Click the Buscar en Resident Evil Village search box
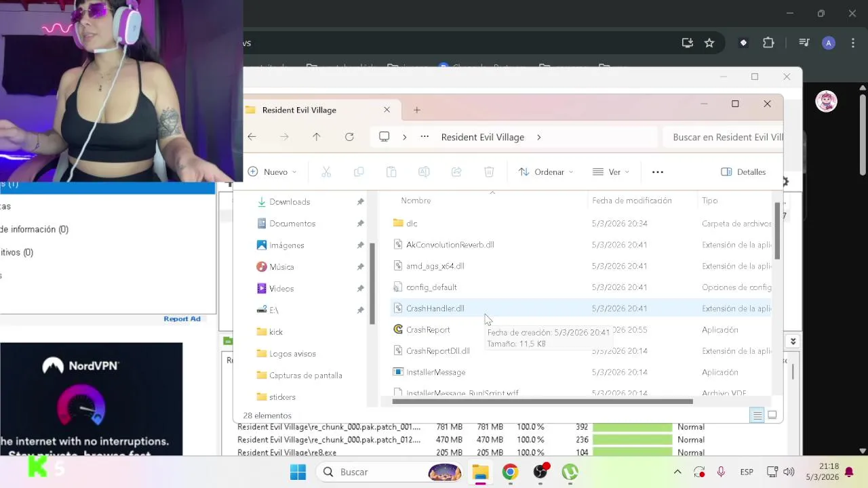This screenshot has width=868, height=488. pyautogui.click(x=724, y=137)
